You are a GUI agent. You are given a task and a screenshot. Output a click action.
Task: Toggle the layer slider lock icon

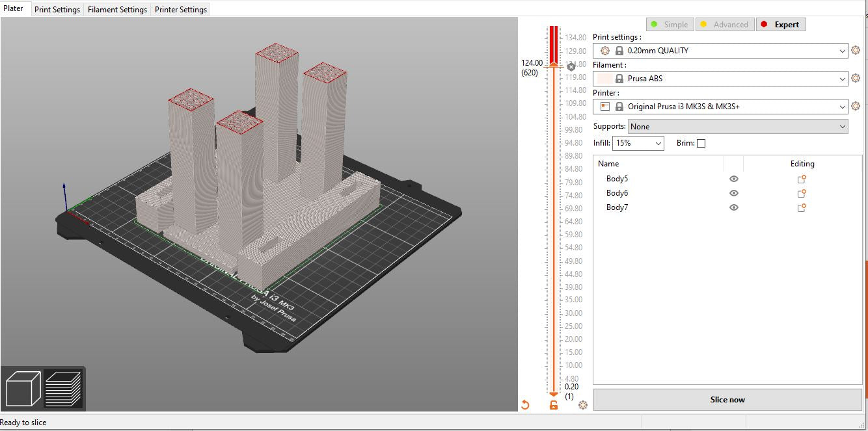click(x=554, y=405)
